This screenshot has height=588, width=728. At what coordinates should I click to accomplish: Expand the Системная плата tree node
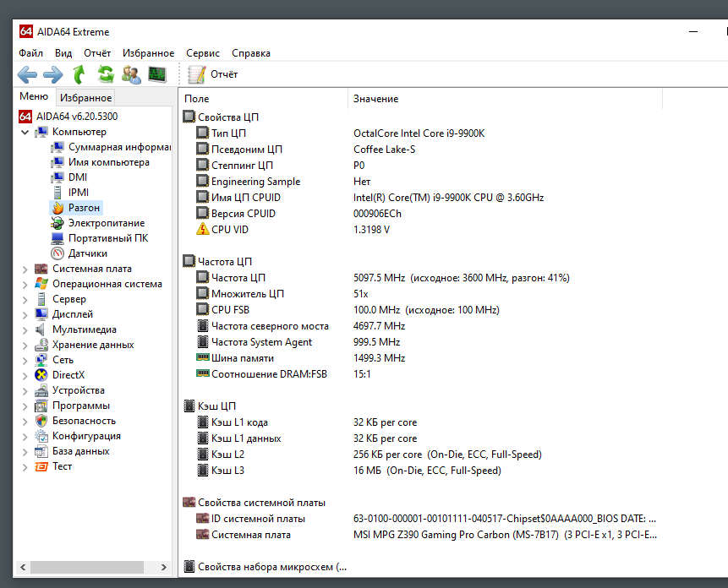click(x=25, y=269)
